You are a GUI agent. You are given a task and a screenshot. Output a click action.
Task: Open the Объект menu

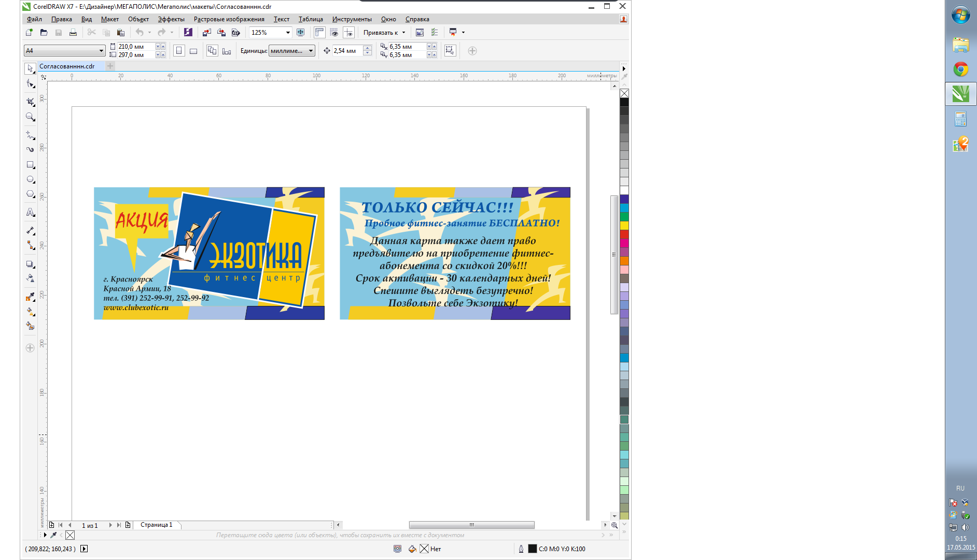[x=138, y=19]
